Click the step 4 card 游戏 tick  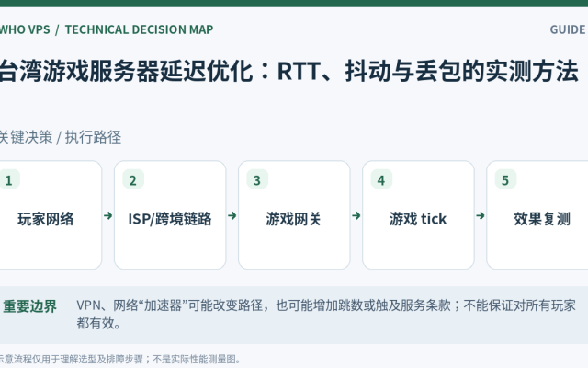tap(418, 214)
